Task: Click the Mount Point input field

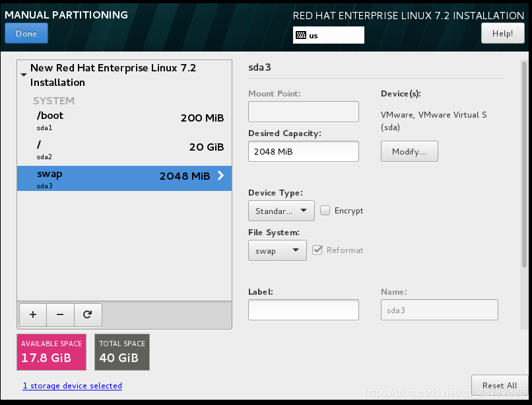Action: click(x=304, y=112)
